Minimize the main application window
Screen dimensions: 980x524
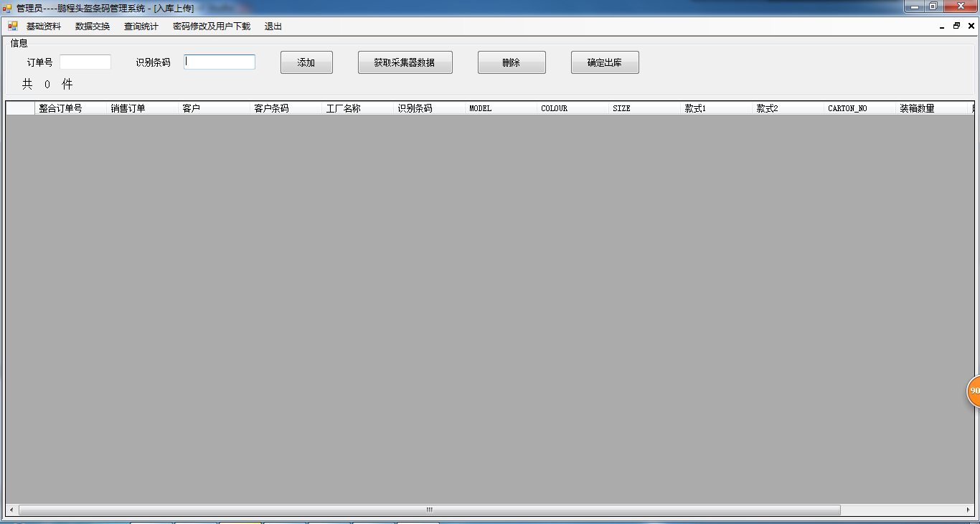click(x=914, y=6)
